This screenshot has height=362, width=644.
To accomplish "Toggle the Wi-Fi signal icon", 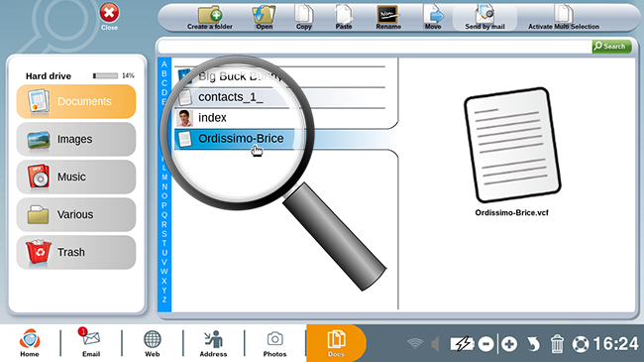I will pos(415,343).
